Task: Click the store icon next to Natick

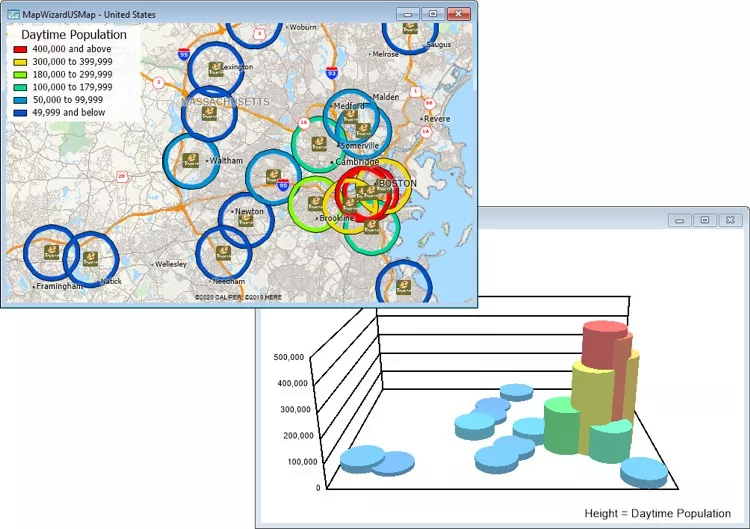Action: (91, 259)
